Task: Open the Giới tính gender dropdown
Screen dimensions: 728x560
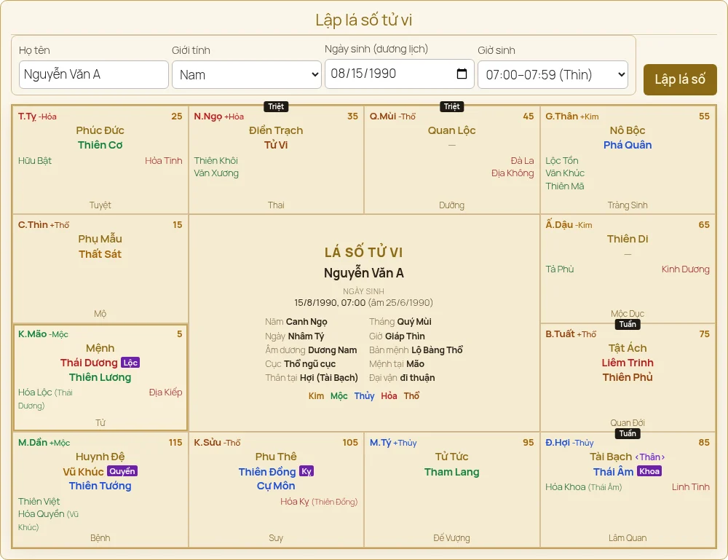Action: [247, 74]
